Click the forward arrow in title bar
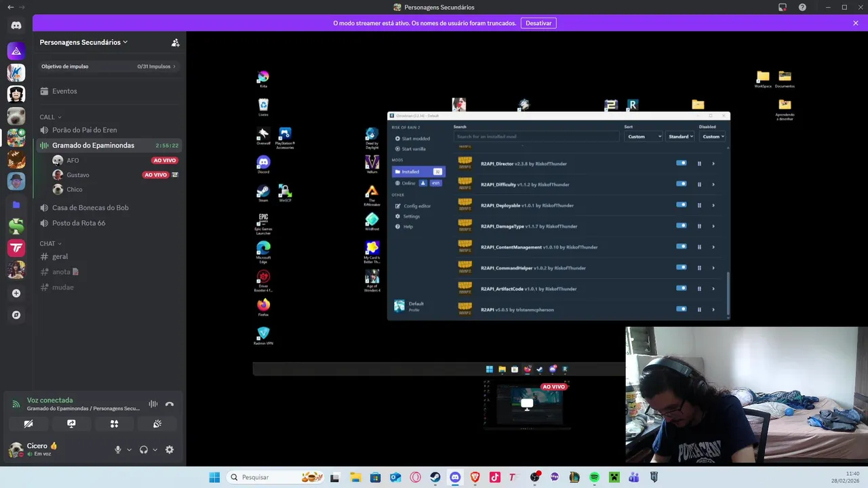The image size is (868, 488). pos(22,7)
